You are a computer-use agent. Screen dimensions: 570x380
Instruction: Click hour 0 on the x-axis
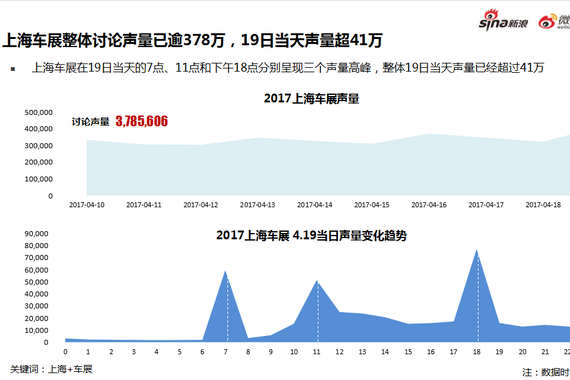[x=65, y=352]
